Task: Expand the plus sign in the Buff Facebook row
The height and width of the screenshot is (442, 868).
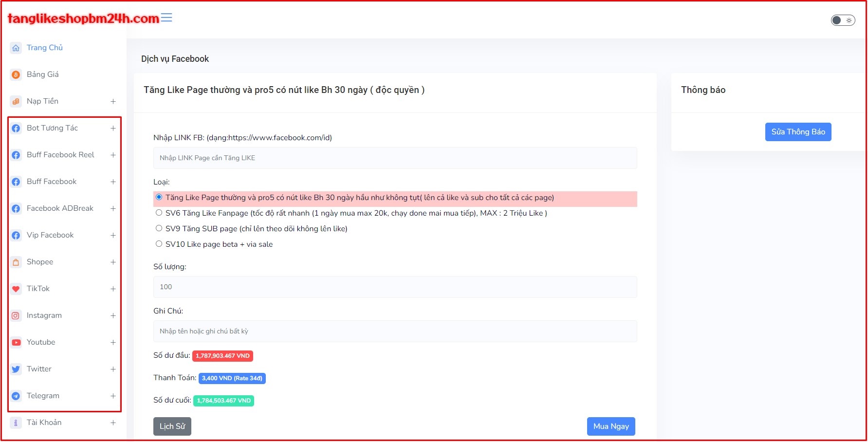Action: tap(113, 182)
